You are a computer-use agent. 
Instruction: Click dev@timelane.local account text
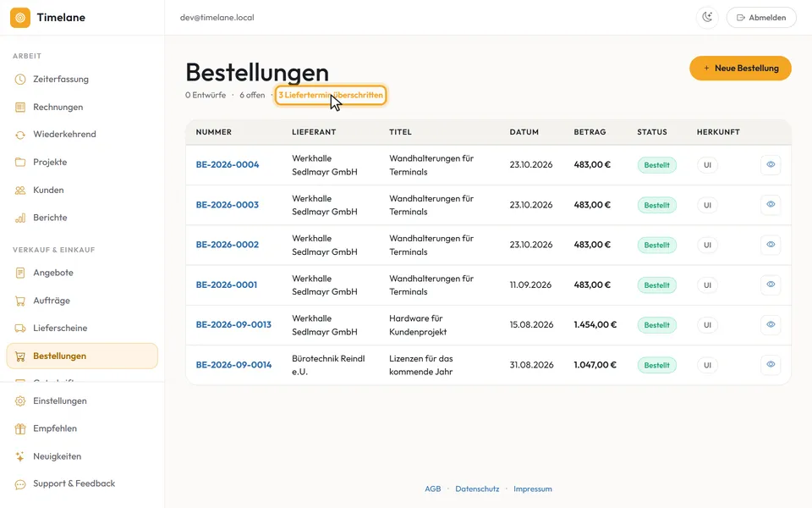[217, 18]
